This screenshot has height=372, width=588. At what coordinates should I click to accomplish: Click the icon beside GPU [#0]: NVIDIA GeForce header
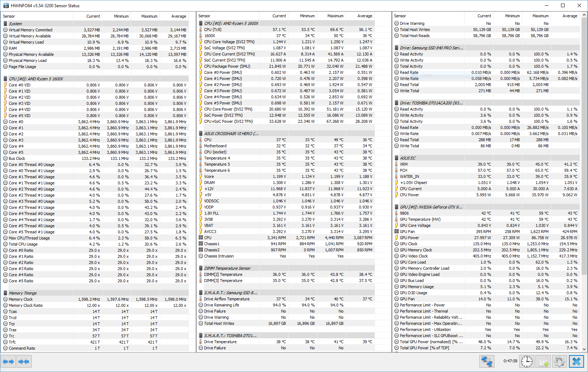397,207
